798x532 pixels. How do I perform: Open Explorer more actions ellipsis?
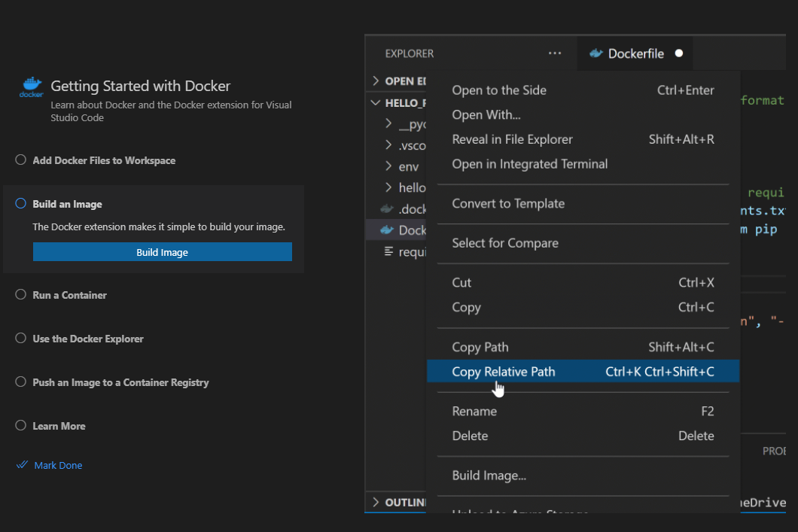click(x=555, y=53)
